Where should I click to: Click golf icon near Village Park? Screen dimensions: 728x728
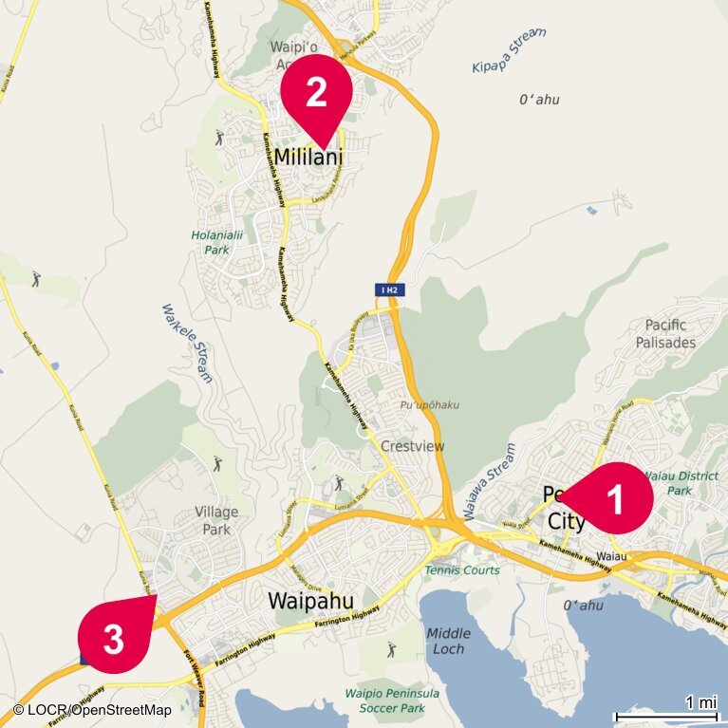click(217, 463)
